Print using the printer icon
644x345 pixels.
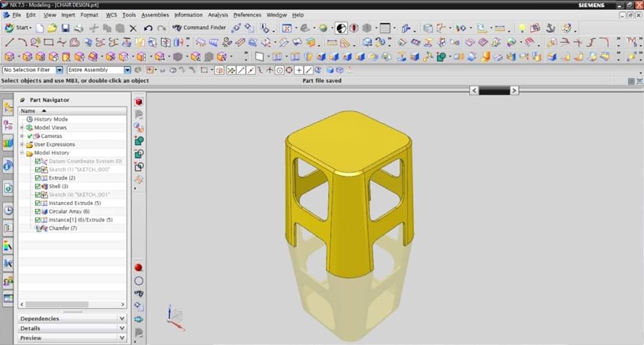[x=79, y=28]
